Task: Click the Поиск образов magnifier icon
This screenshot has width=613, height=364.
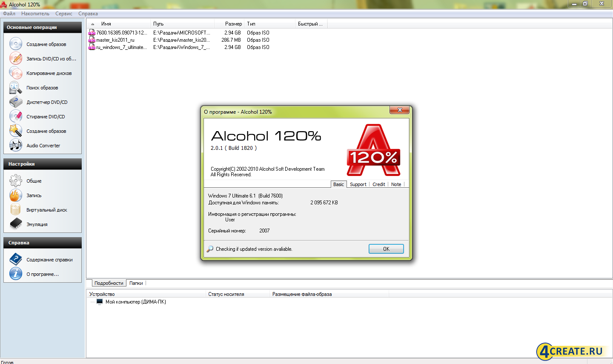Action: pyautogui.click(x=16, y=87)
